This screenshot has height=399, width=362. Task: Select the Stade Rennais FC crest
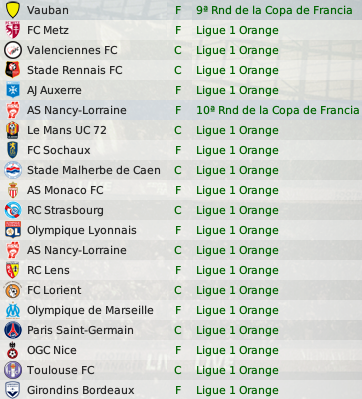coord(13,70)
